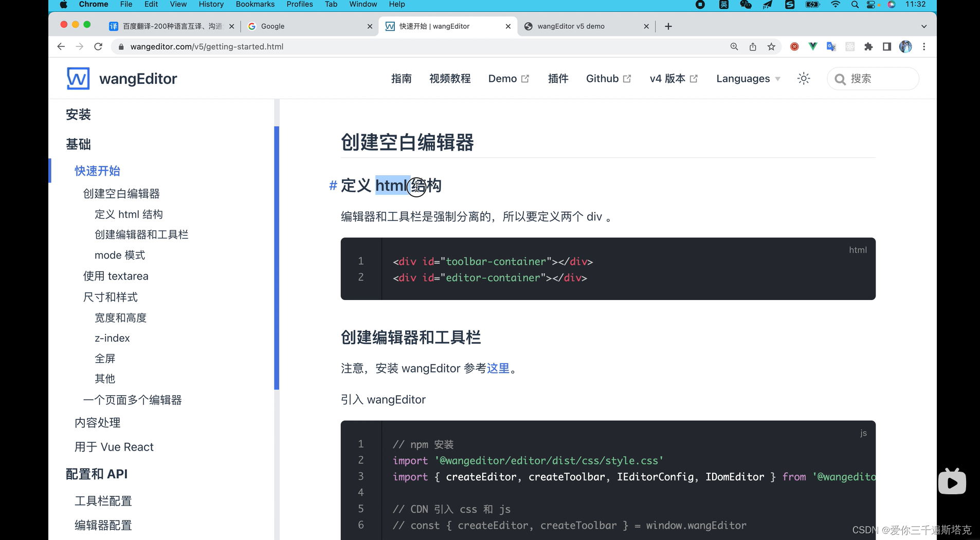Open the Vue devtools extension icon
The height and width of the screenshot is (540, 980).
tap(812, 46)
